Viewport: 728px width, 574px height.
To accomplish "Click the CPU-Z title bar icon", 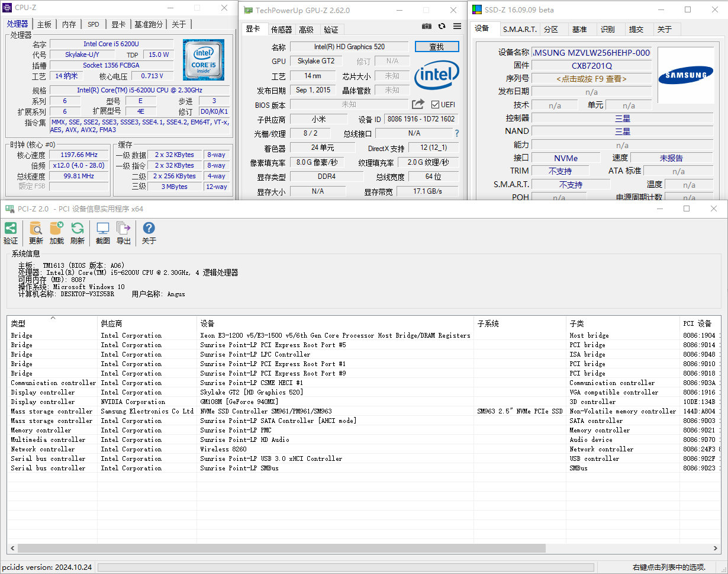I will [8, 8].
